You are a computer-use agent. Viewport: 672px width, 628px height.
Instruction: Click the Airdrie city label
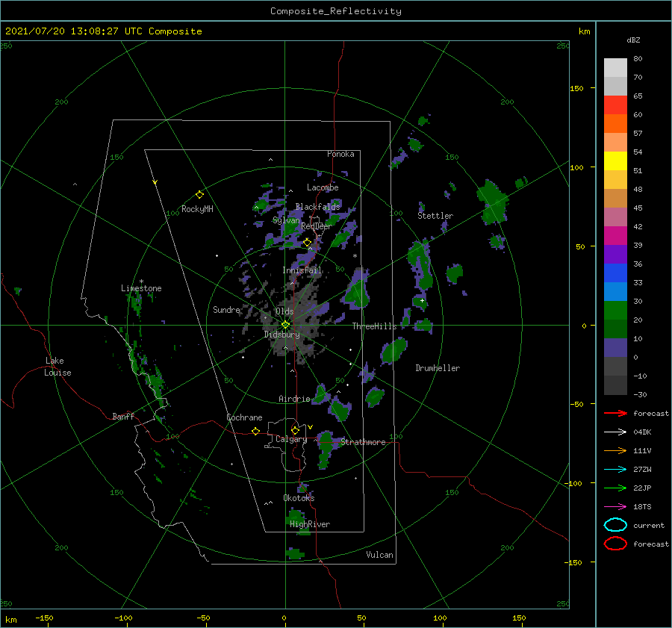coord(294,399)
